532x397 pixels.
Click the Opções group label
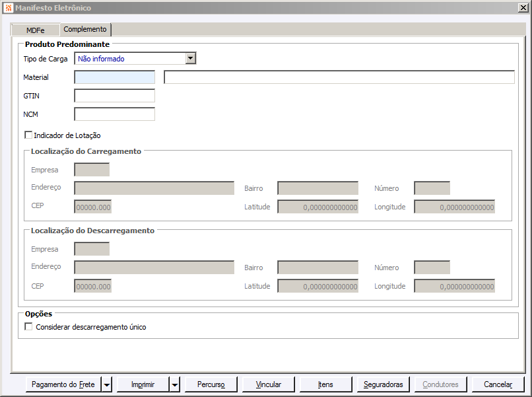pyautogui.click(x=39, y=314)
